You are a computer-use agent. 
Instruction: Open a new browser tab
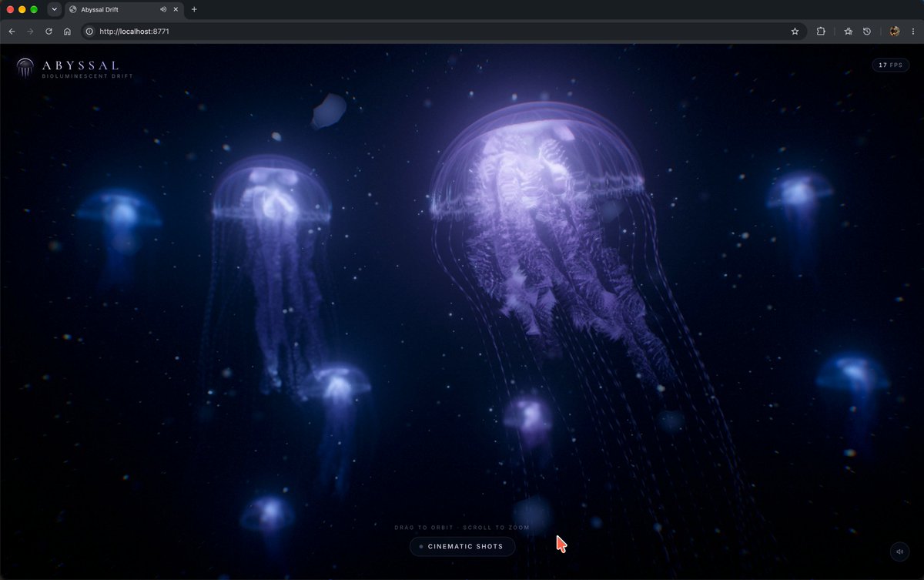pos(194,9)
